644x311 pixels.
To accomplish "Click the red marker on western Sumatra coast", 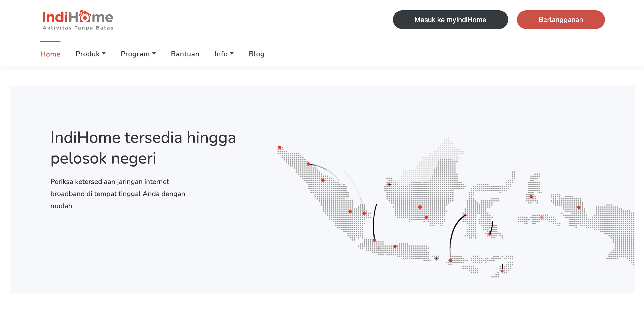I will tap(323, 180).
